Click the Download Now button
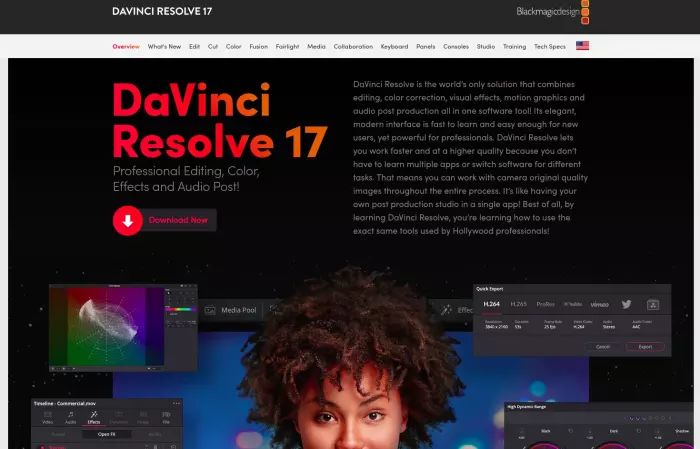 point(165,220)
